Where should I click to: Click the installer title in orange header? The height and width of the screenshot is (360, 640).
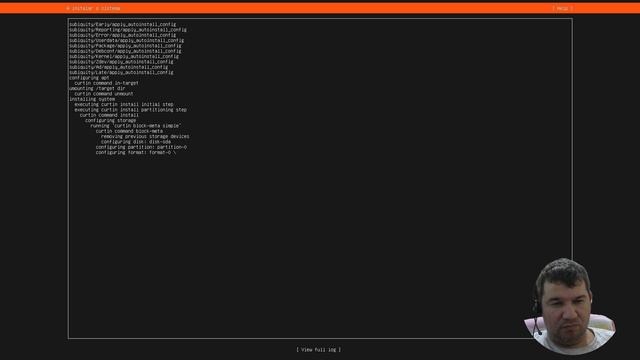coord(93,8)
